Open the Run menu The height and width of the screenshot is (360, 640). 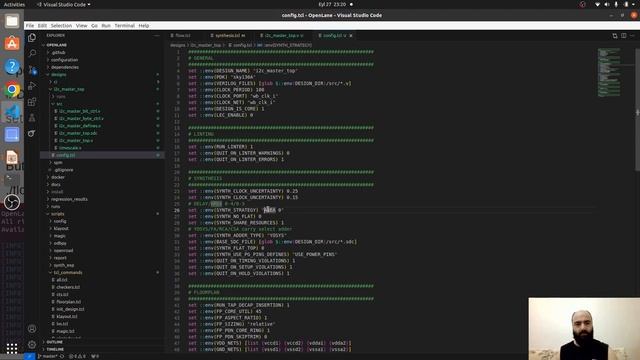pyautogui.click(x=106, y=26)
